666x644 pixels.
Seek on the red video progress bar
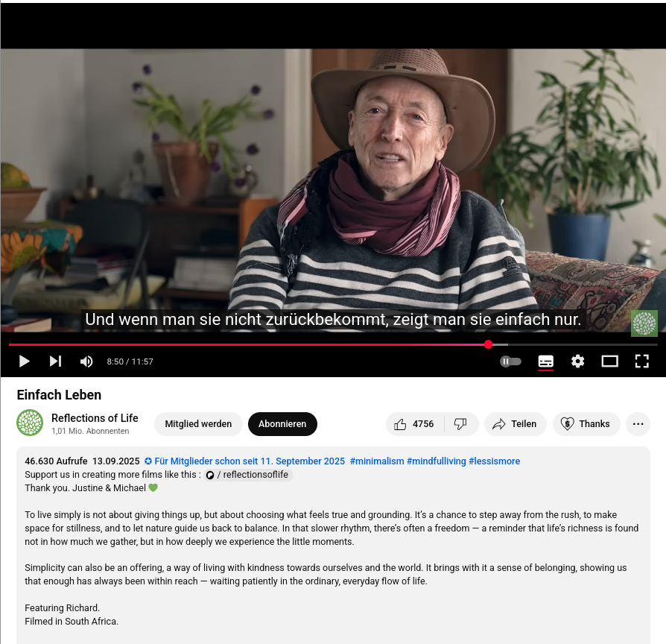click(x=333, y=345)
